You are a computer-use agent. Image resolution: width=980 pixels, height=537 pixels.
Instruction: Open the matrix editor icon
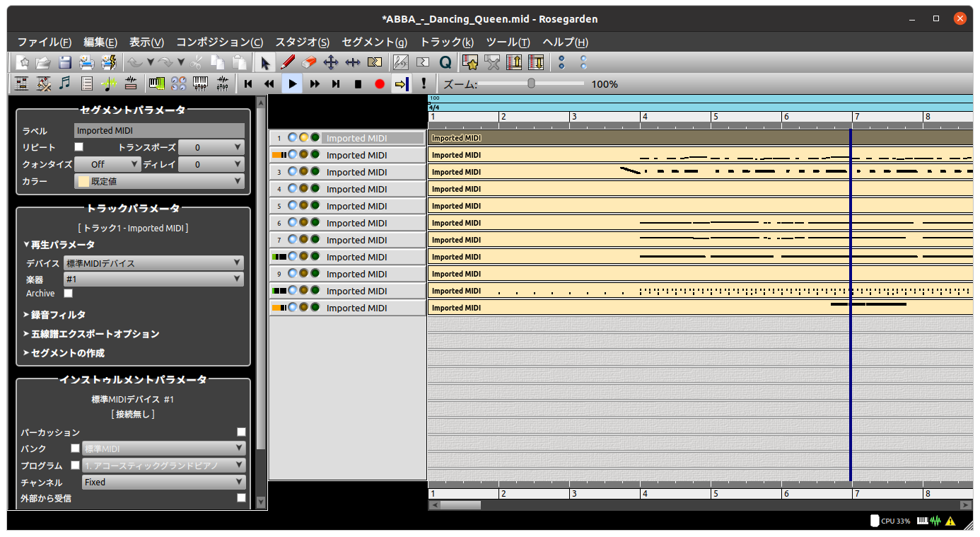point(21,83)
